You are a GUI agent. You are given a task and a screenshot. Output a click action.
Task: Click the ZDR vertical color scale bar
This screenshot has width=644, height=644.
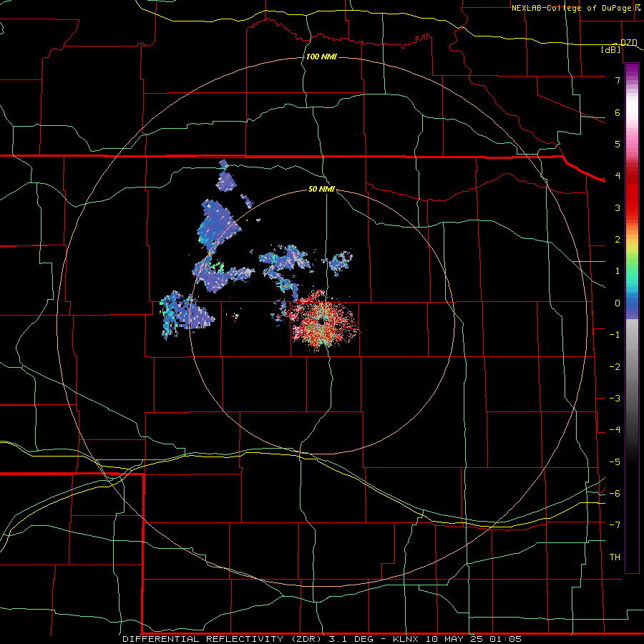pyautogui.click(x=632, y=318)
